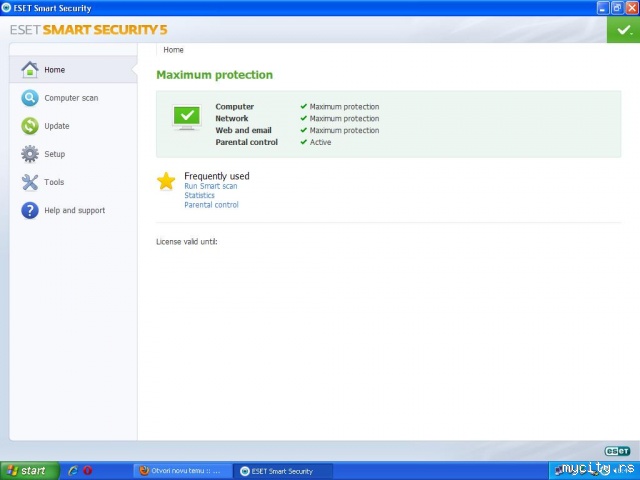Viewport: 640px width, 480px height.
Task: Click the ESET eye icon in title bar
Action: pos(6,8)
